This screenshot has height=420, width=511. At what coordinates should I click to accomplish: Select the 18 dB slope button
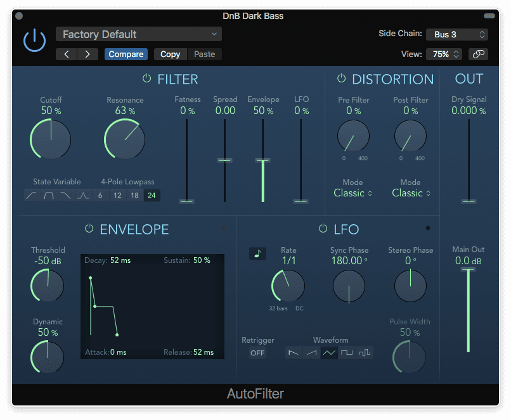(x=134, y=195)
